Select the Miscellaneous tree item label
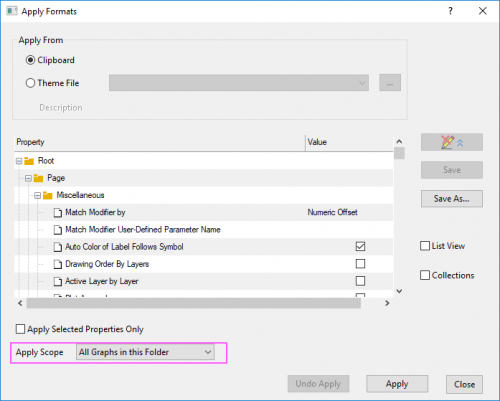The height and width of the screenshot is (401, 500). click(x=80, y=195)
